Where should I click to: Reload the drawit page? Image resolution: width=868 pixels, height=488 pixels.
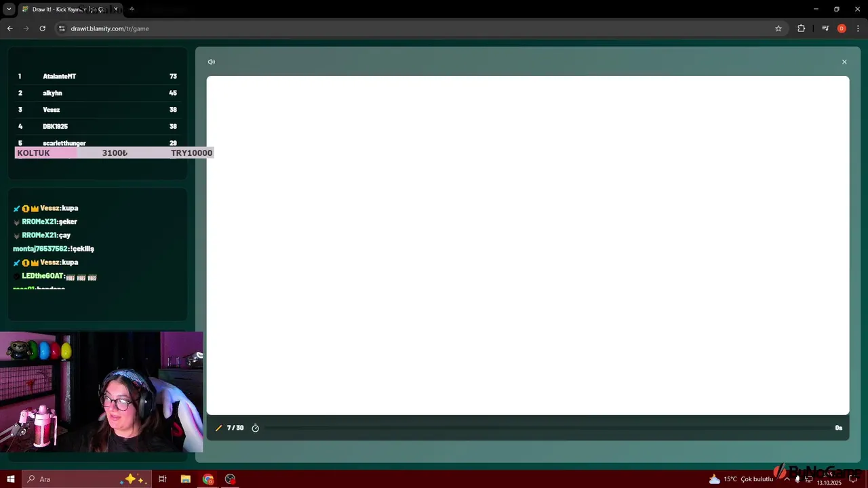[x=42, y=28]
